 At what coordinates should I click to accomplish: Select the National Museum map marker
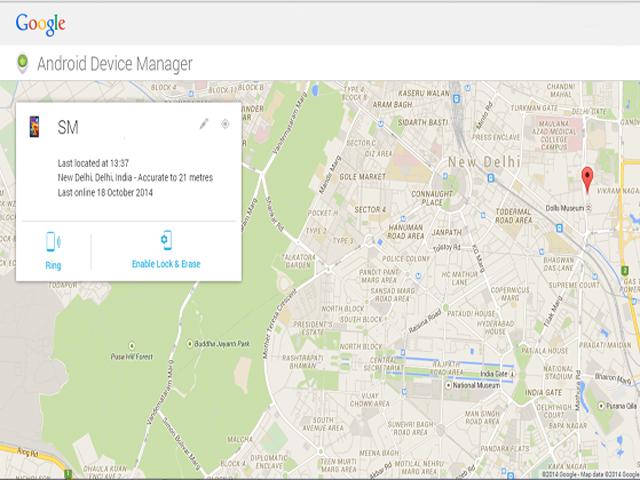tap(446, 385)
